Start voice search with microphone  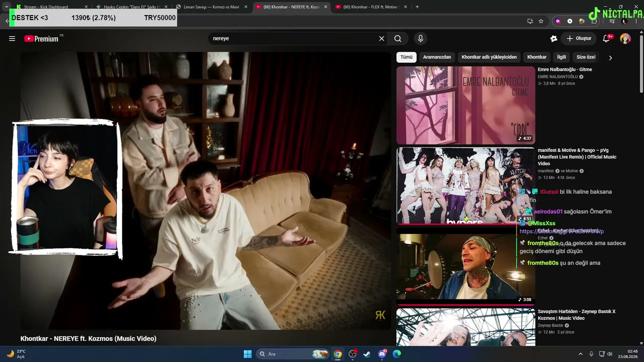click(421, 39)
